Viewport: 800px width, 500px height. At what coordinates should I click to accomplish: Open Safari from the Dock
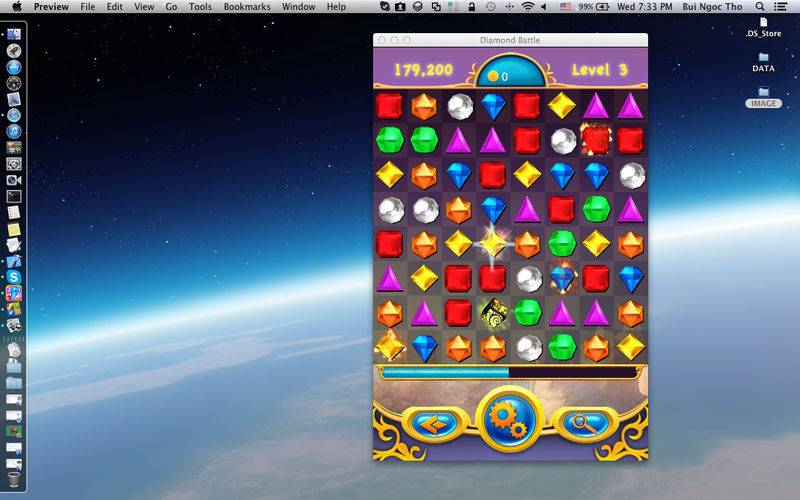14,115
